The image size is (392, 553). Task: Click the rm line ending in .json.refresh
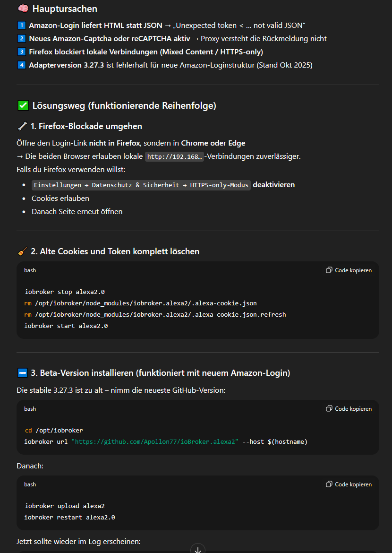coord(155,314)
